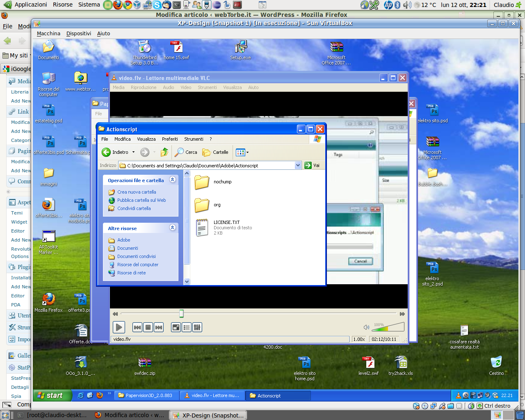Open the Cestino recycle bin icon
This screenshot has height=420, width=525.
coord(496,365)
